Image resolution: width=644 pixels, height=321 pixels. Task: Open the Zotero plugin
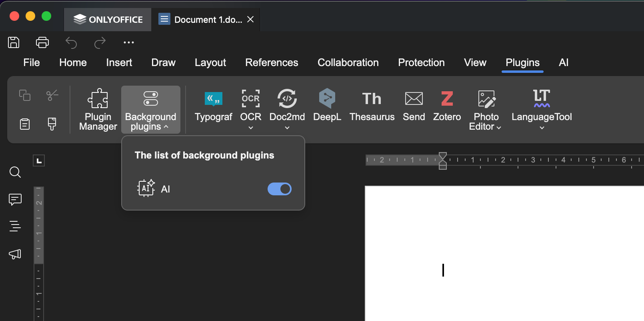447,106
